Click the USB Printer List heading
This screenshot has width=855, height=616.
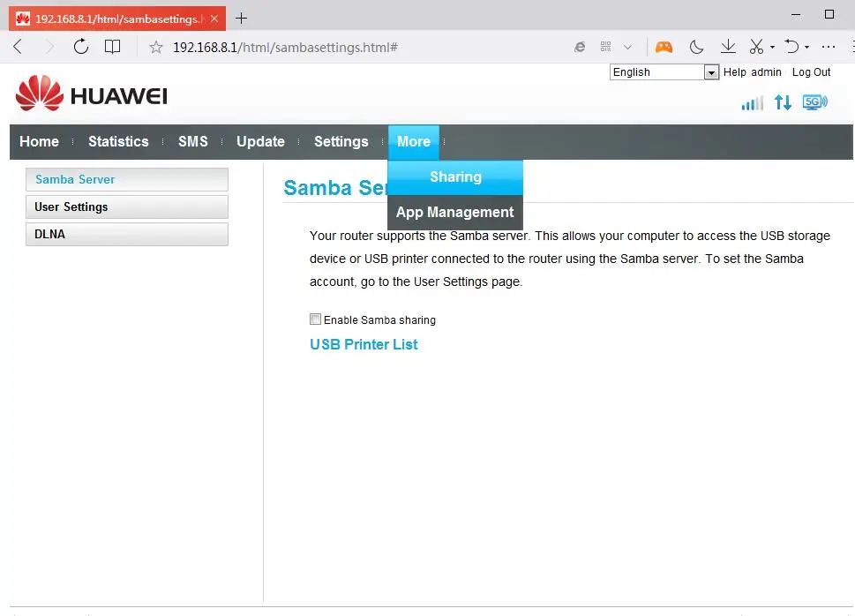pos(364,344)
